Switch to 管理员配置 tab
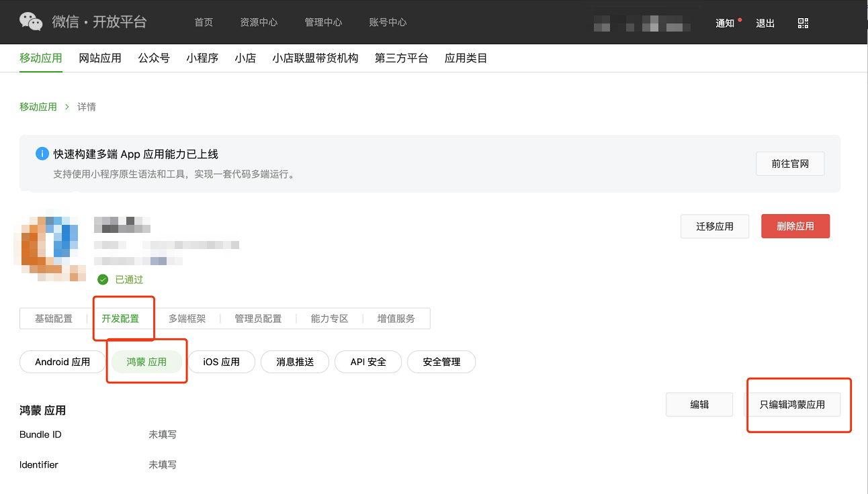The width and height of the screenshot is (868, 494). coord(258,319)
